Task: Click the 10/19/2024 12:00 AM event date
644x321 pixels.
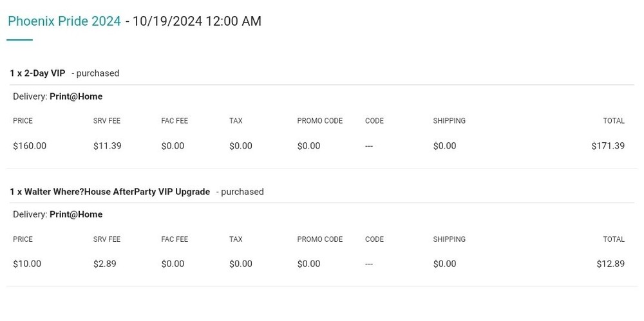Action: [197, 21]
